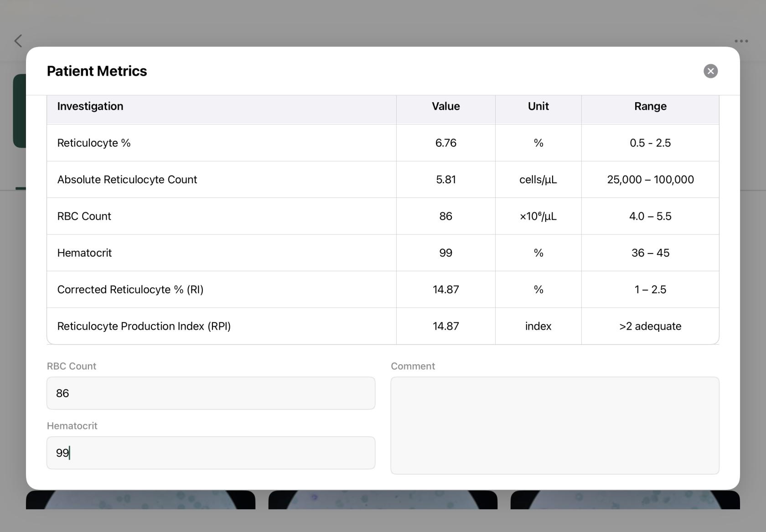Click the RBC Count input field
The height and width of the screenshot is (532, 766).
tap(211, 393)
